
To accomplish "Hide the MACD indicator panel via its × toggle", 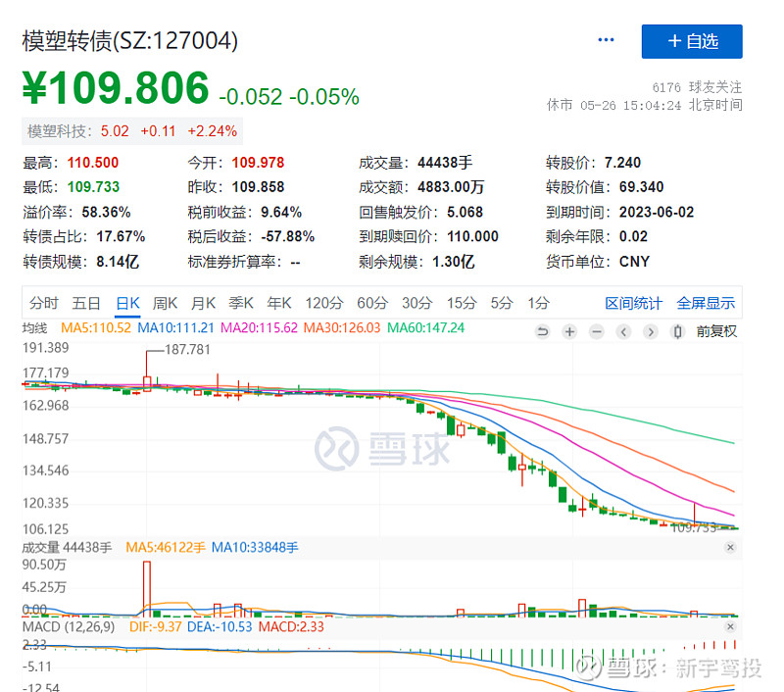I will (730, 625).
